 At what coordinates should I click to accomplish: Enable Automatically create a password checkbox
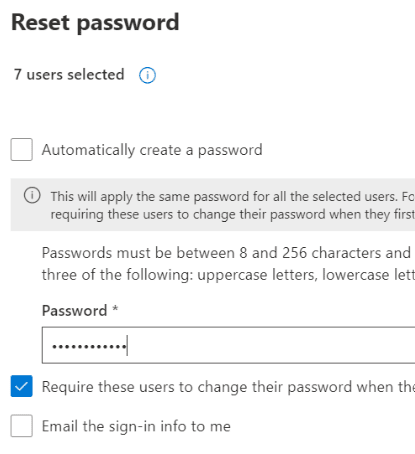pyautogui.click(x=21, y=149)
